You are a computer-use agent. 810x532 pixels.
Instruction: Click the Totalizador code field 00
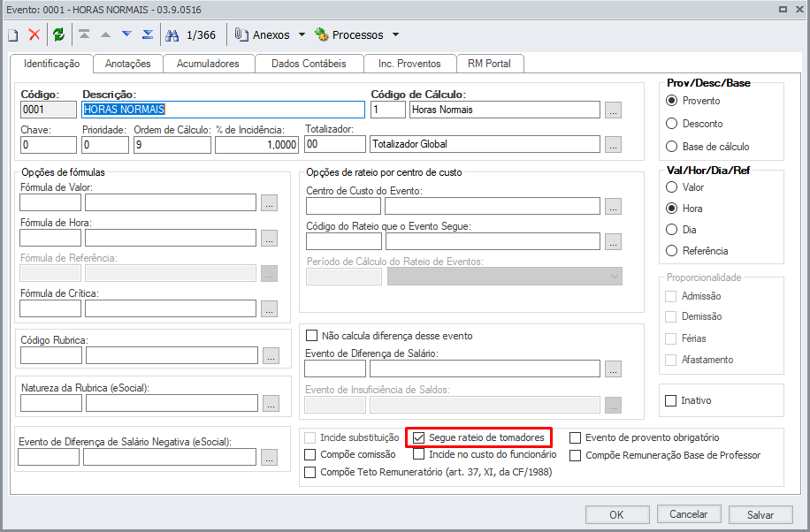point(335,144)
